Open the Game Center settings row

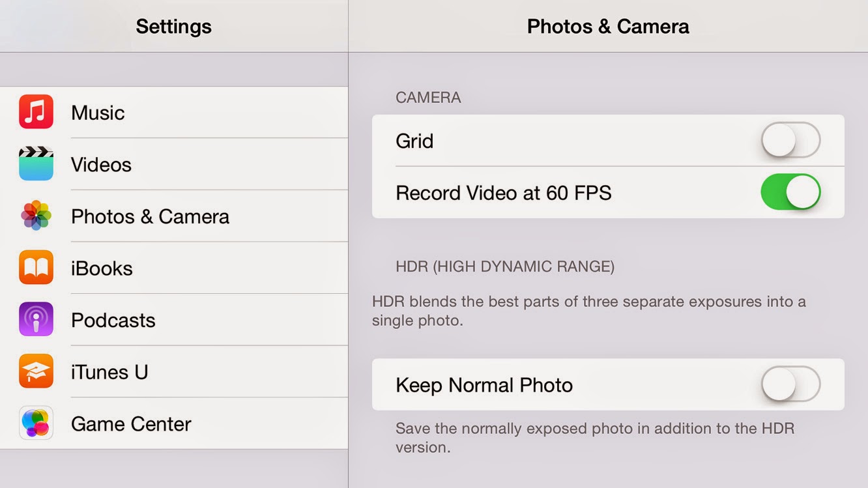click(130, 423)
